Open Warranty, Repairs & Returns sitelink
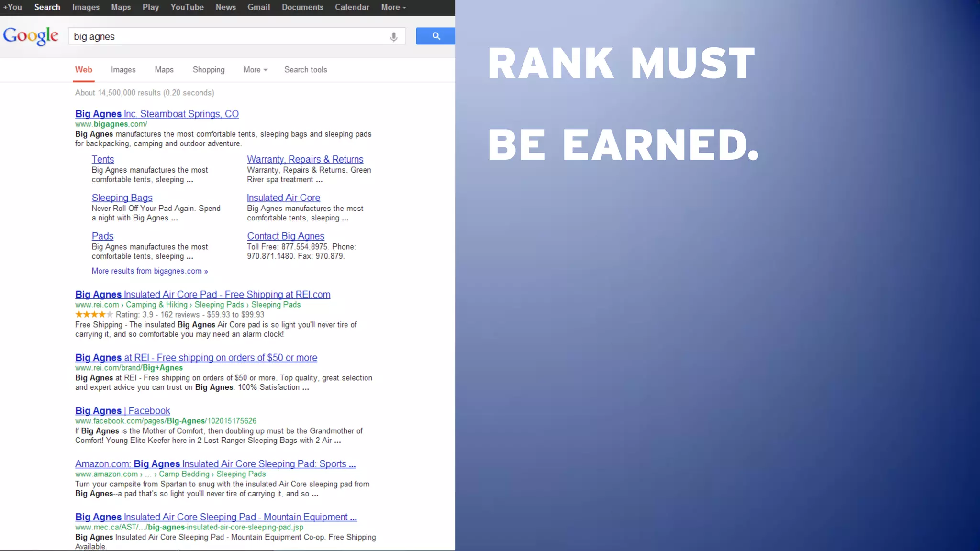 [305, 159]
